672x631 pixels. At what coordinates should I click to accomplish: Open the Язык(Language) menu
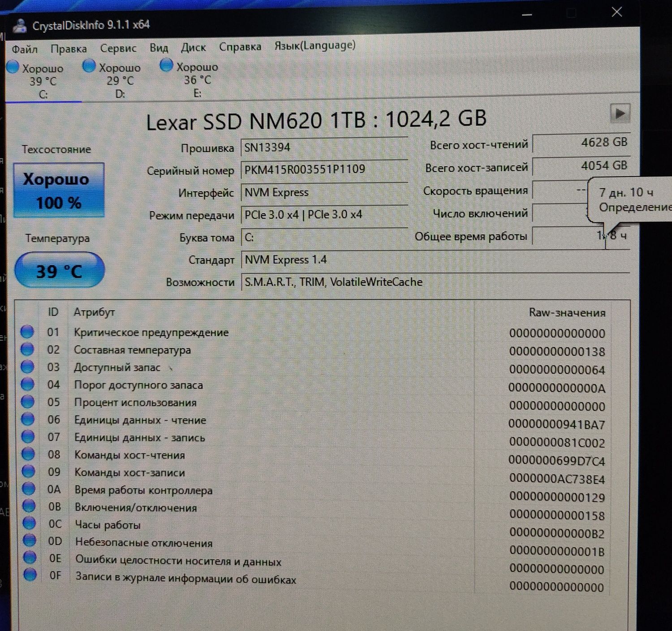point(315,46)
